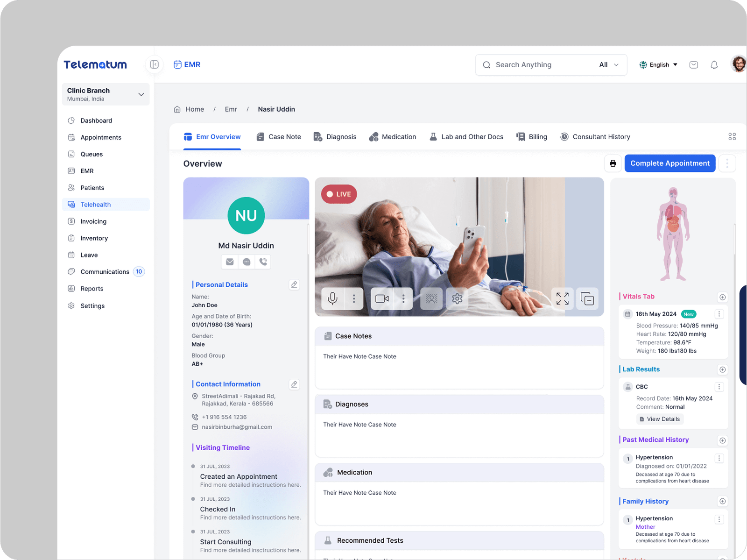Add a new Vitals Tab entry
The width and height of the screenshot is (747, 560).
coord(722,297)
